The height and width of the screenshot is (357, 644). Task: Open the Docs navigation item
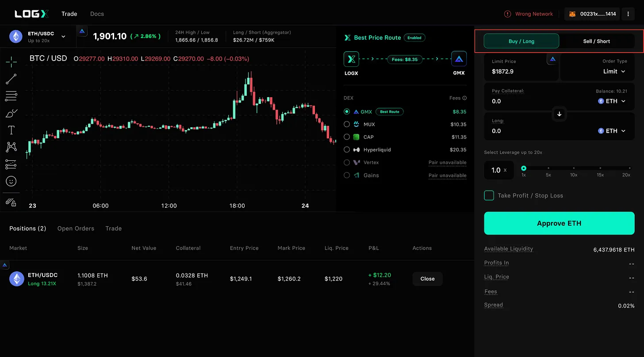coord(97,14)
